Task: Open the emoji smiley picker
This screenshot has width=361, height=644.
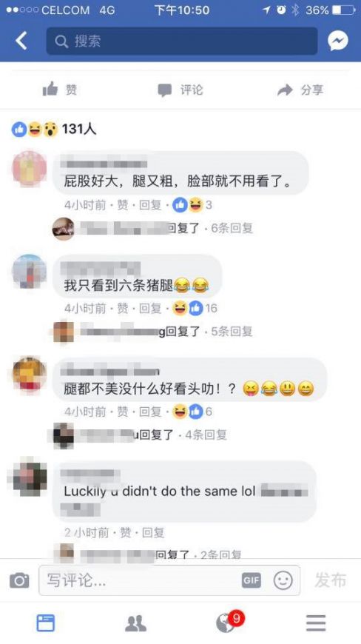Action: [x=283, y=580]
